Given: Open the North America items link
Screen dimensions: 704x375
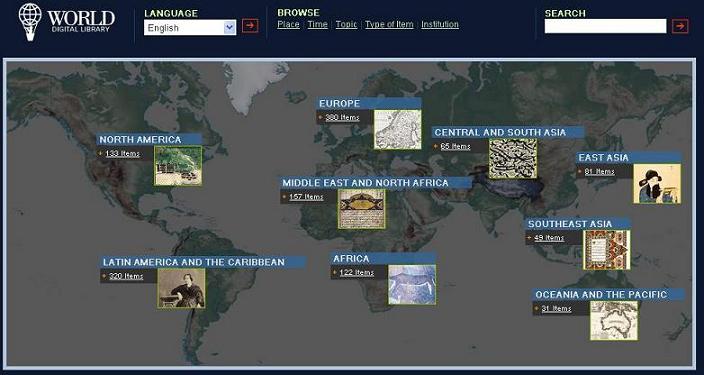Looking at the screenshot, I should (x=123, y=154).
